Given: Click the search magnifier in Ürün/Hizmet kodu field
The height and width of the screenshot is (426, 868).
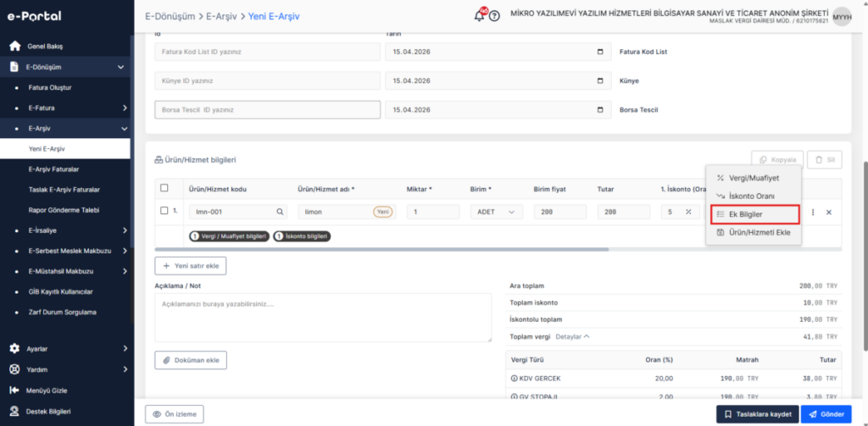Looking at the screenshot, I should 280,212.
